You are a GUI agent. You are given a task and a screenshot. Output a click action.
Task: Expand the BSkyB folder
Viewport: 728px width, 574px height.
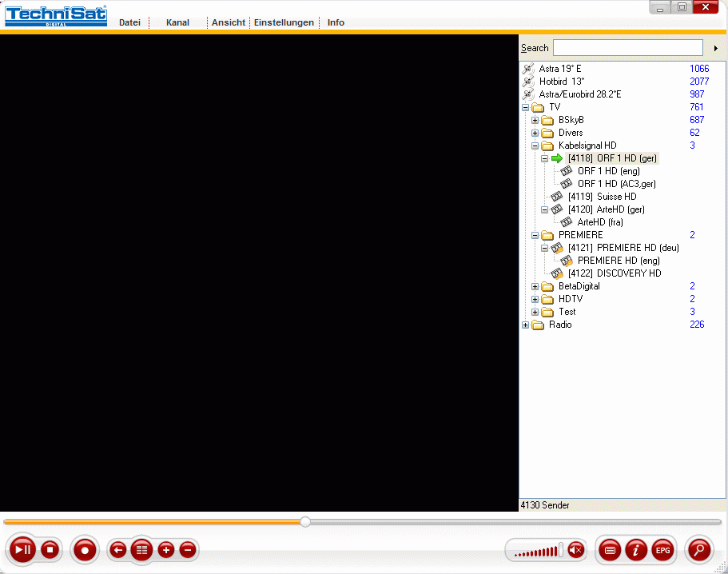pos(535,120)
